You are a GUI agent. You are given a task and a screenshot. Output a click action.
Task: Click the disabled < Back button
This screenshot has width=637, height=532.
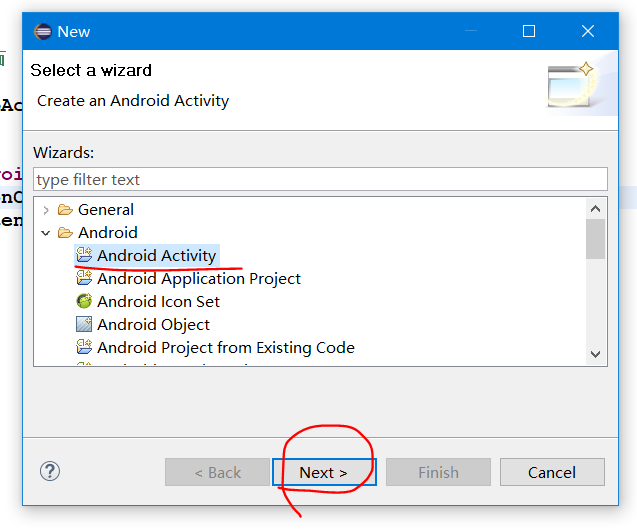tap(217, 472)
